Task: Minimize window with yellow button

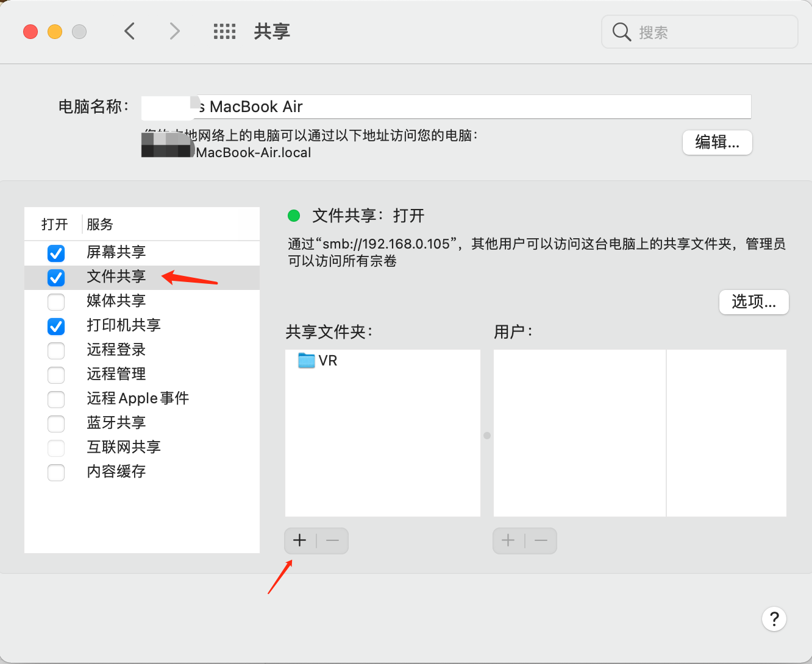Action: [55, 31]
